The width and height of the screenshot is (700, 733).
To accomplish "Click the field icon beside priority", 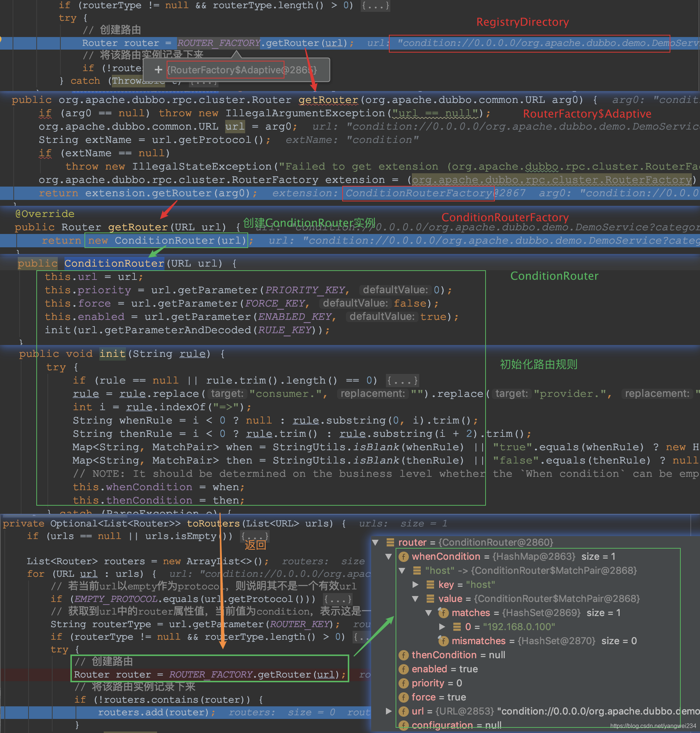I will tap(403, 683).
